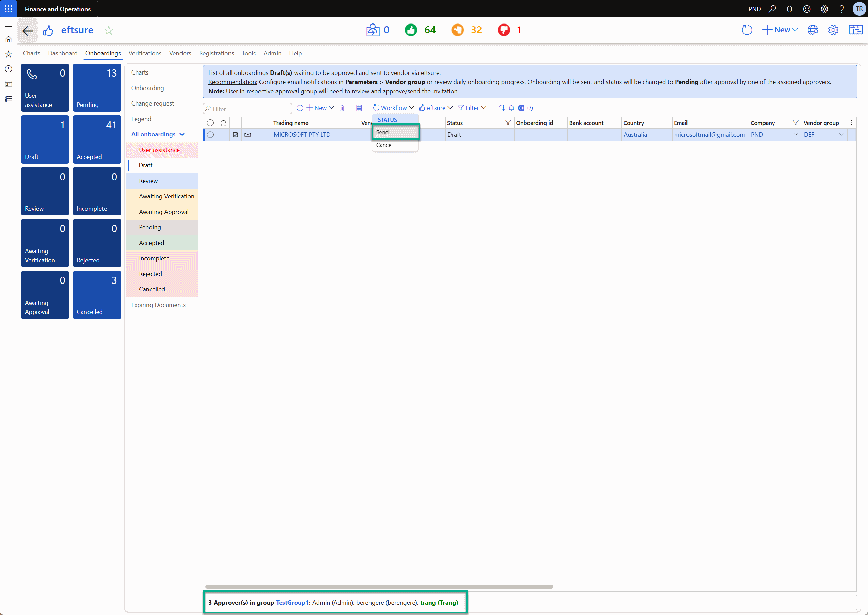Image resolution: width=868 pixels, height=615 pixels.
Task: Open the app launcher waffle icon
Action: click(8, 8)
